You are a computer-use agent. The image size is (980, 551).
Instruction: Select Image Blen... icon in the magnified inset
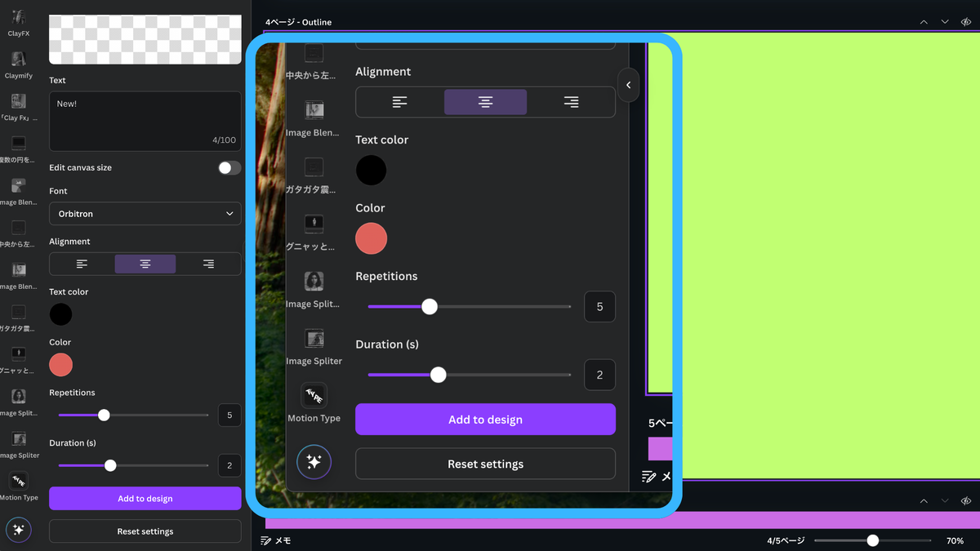pos(314,109)
